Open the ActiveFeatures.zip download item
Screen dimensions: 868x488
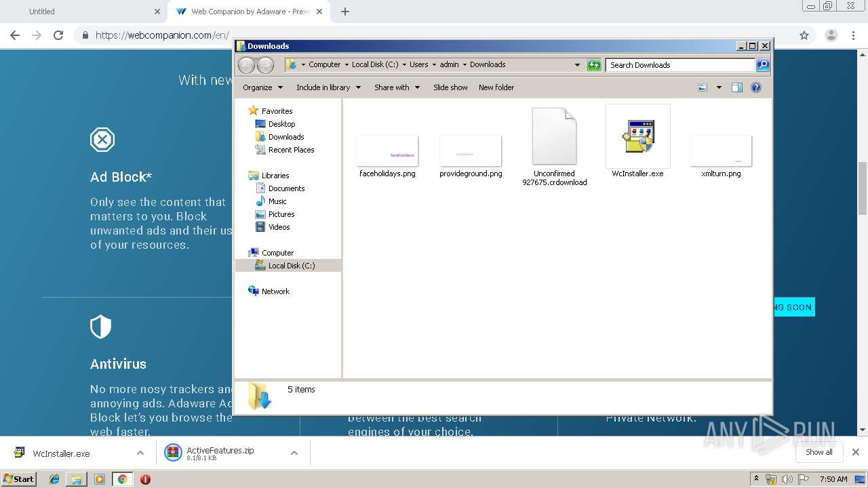222,453
